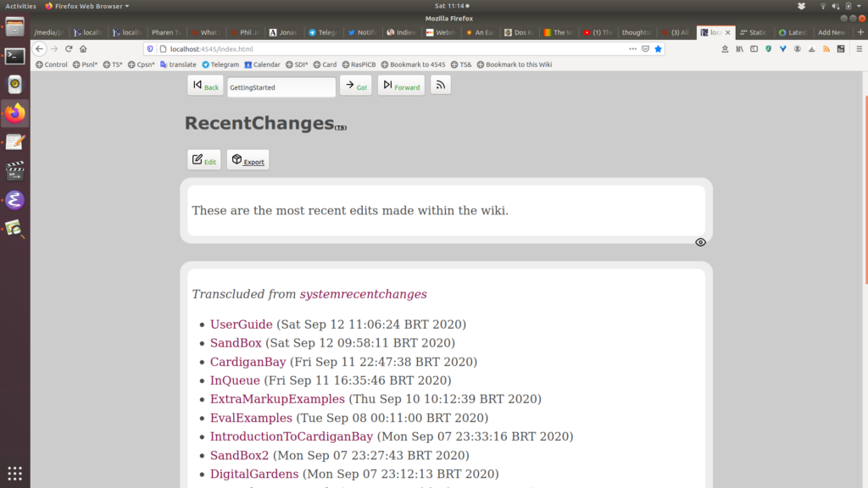Open the EvalExamples page link
The height and width of the screenshot is (488, 868).
click(251, 418)
